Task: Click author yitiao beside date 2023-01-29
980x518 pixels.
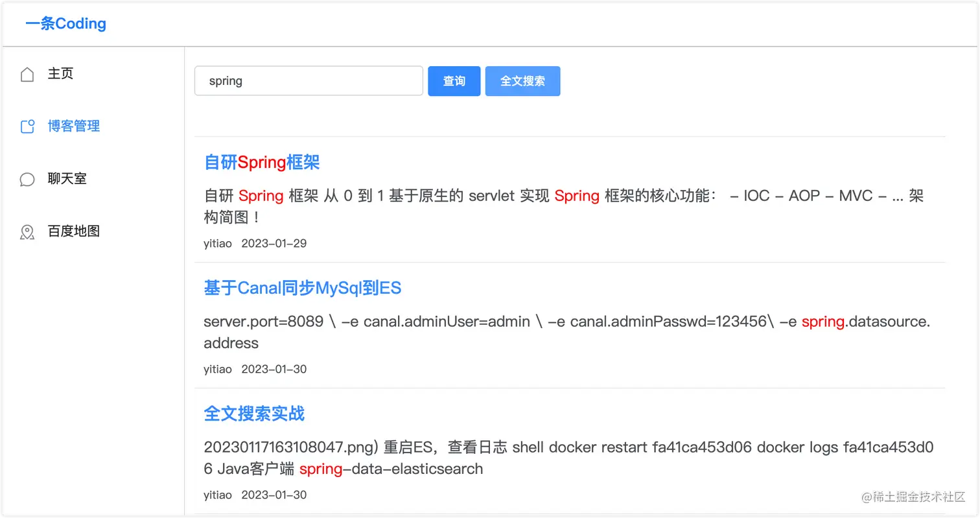Action: coord(218,244)
